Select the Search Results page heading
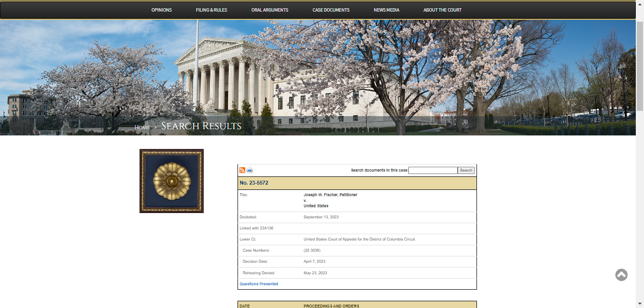The image size is (644, 308). (x=201, y=126)
